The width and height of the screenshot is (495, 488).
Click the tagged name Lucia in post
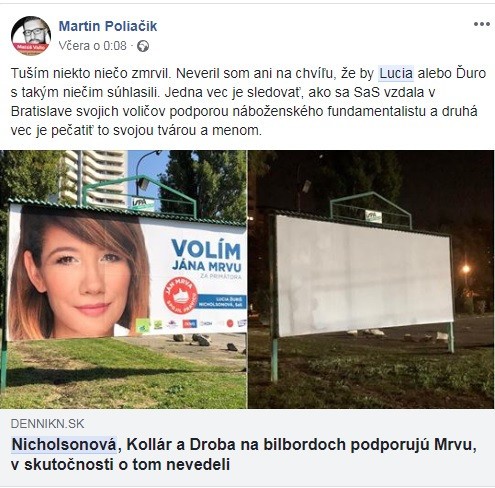coord(396,73)
